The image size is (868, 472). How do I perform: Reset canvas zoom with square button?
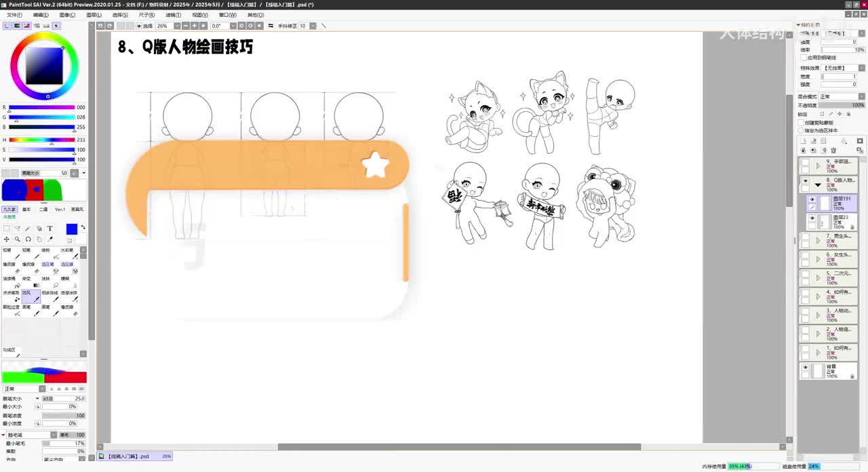203,26
